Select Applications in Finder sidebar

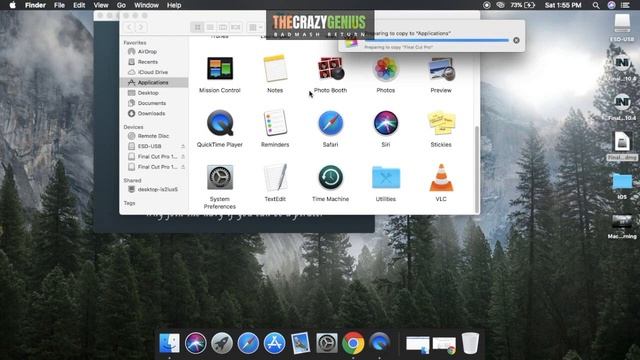[x=154, y=82]
